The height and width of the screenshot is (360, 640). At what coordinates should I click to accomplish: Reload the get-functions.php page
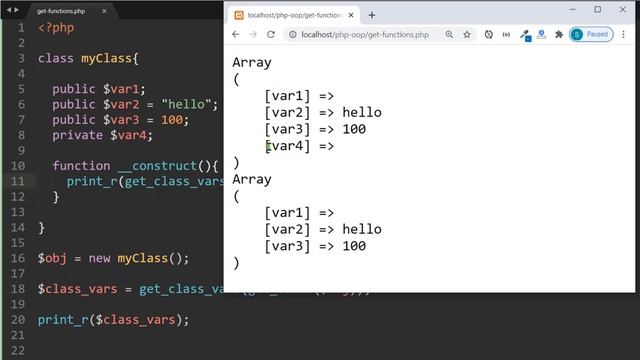271,34
